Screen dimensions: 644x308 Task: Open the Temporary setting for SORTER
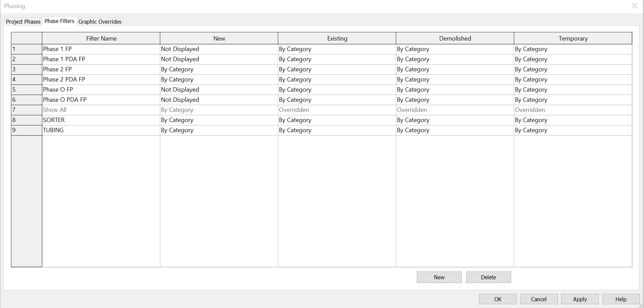click(x=573, y=120)
